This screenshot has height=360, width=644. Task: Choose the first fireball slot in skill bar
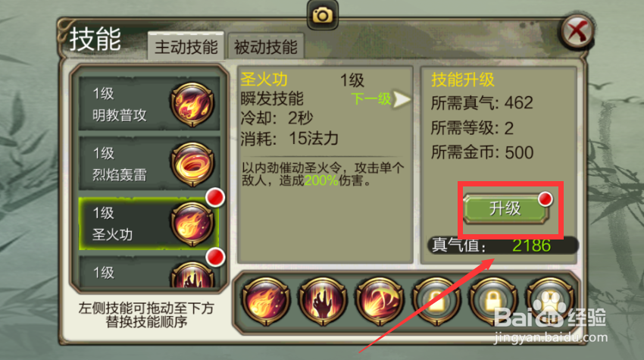266,301
